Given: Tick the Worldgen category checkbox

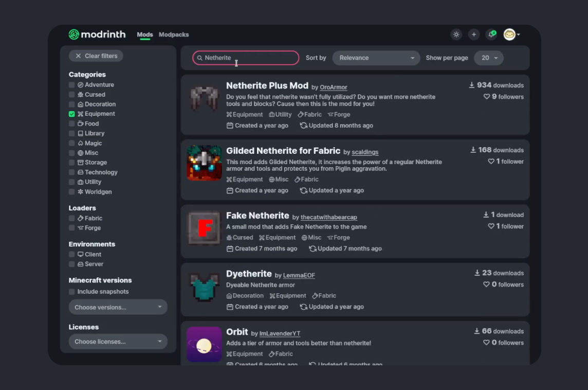Looking at the screenshot, I should point(71,192).
